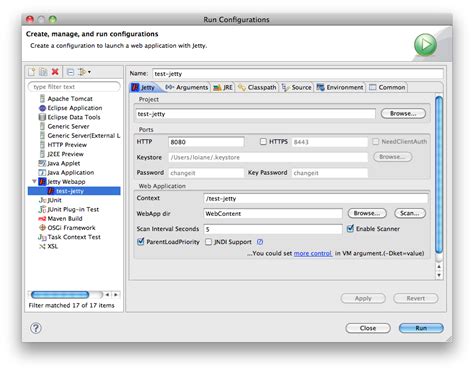Open the help question mark icon
474x372 pixels.
36,328
